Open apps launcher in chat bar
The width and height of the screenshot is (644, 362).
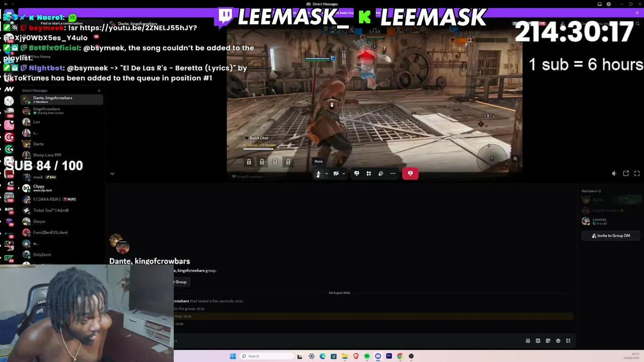pos(568,341)
